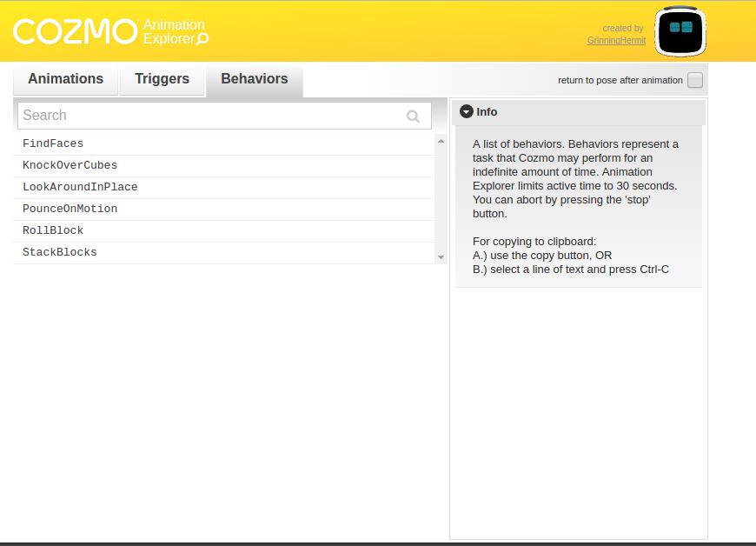Open the Triggers tab
Viewport: 756px width, 546px height.
(x=162, y=79)
